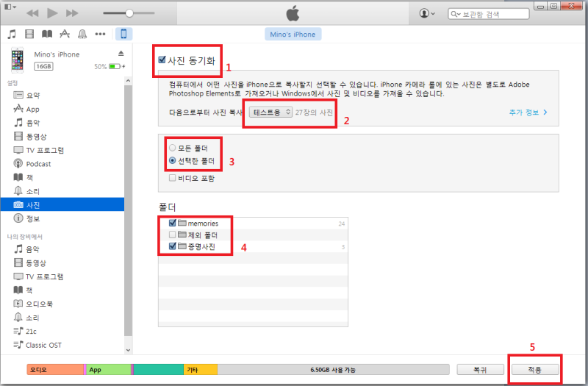Image resolution: width=588 pixels, height=386 pixels.
Task: Open the Tones bell icon in toolbar
Action: coord(82,34)
